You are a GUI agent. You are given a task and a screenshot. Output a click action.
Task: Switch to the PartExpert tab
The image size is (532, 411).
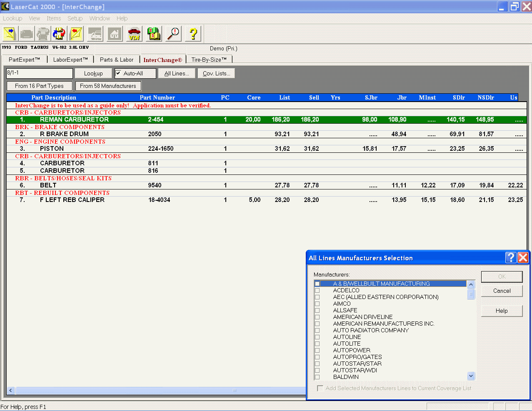(25, 60)
